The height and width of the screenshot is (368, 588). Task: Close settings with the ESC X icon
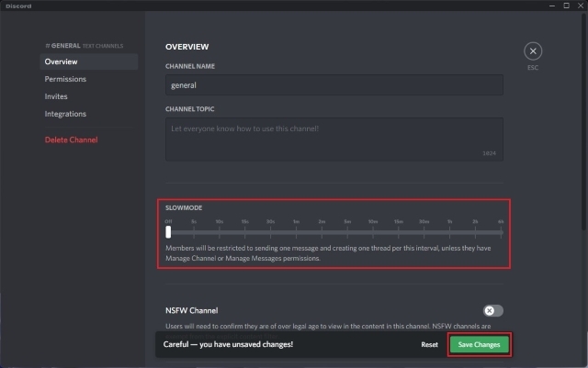[533, 51]
